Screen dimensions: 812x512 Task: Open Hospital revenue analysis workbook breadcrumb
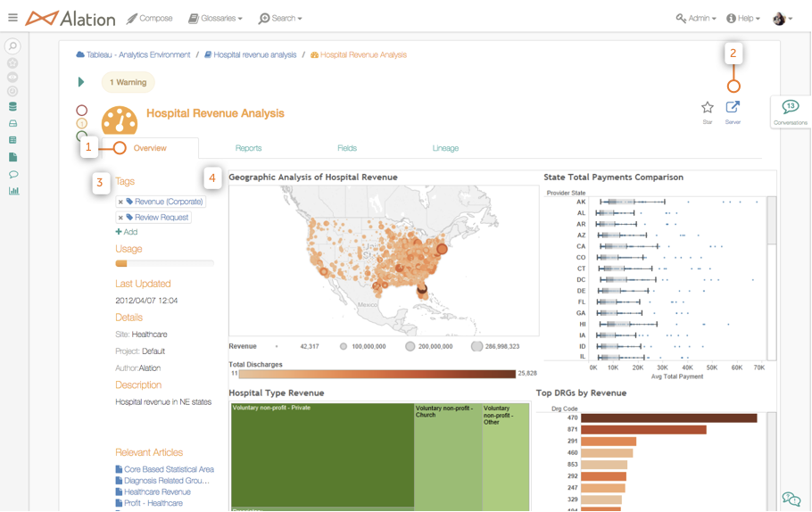tap(250, 54)
